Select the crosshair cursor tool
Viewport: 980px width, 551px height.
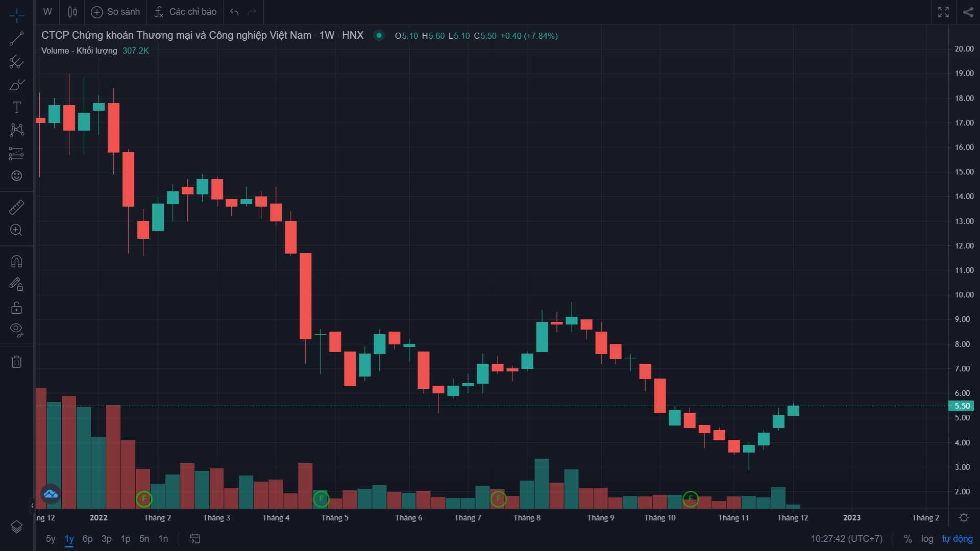[x=16, y=15]
